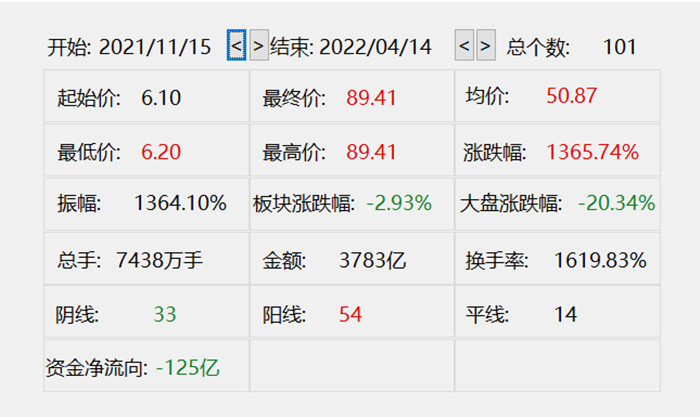Step the end date back one day

[464, 46]
